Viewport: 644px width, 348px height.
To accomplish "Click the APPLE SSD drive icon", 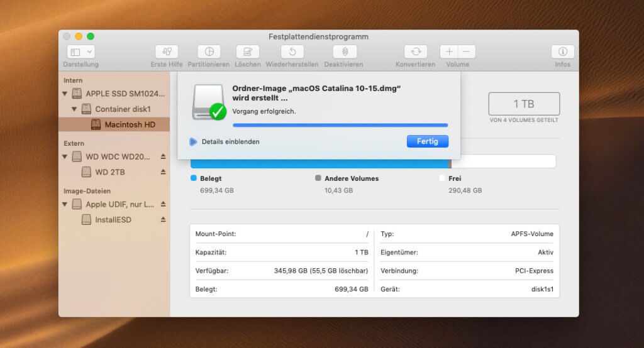I will click(x=77, y=94).
